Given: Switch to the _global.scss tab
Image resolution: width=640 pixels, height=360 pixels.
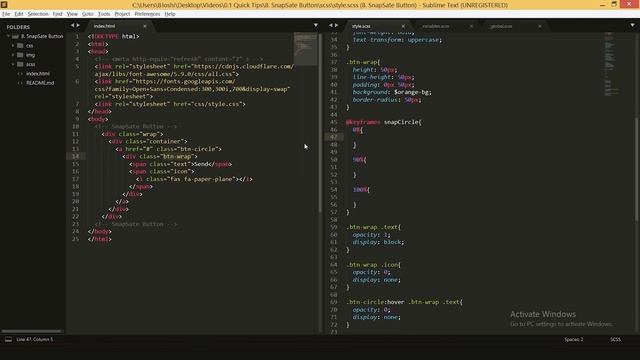Looking at the screenshot, I should (501, 26).
